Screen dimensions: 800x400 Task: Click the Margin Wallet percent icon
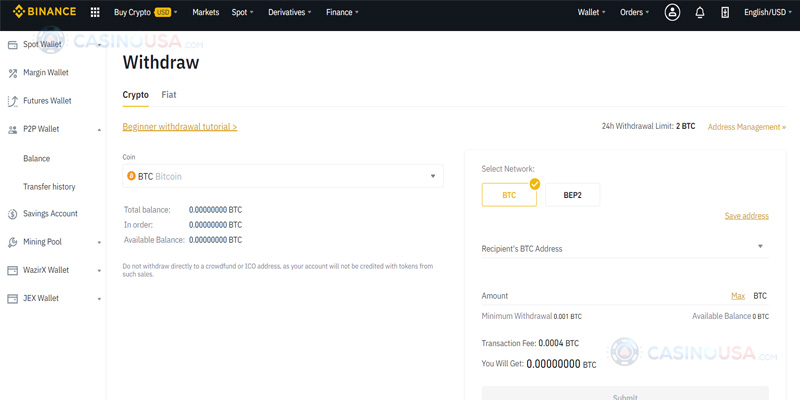tap(13, 73)
